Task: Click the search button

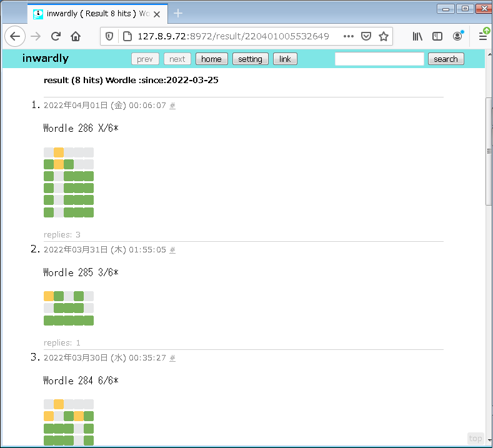Action: [x=446, y=59]
